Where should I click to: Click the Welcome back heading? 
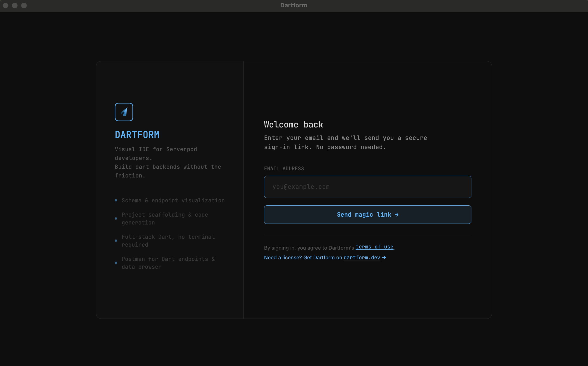click(293, 124)
